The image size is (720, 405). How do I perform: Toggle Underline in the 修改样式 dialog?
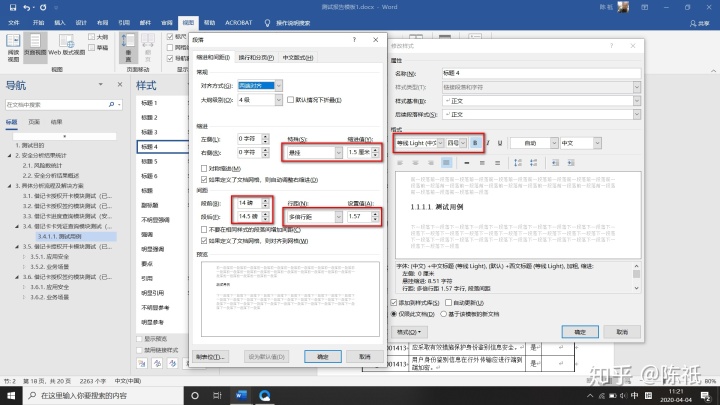point(500,143)
